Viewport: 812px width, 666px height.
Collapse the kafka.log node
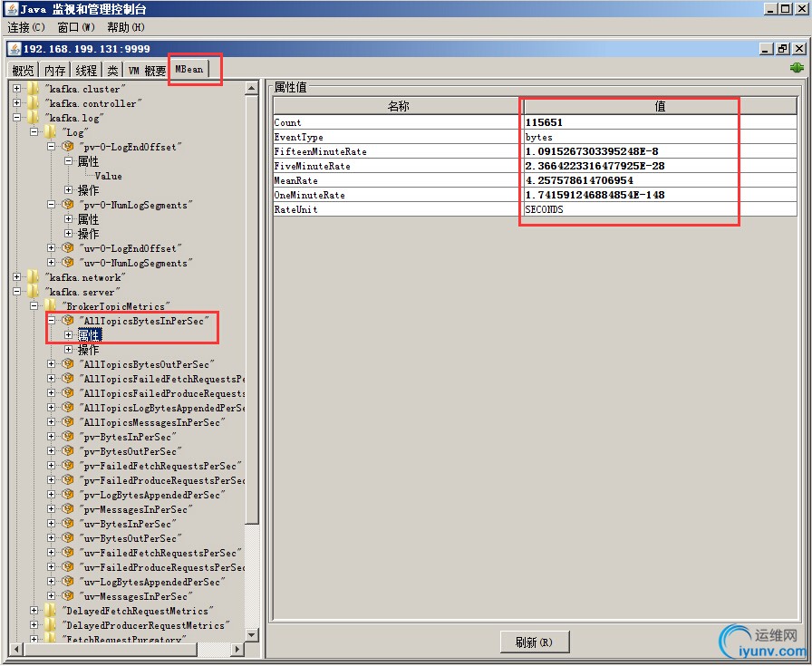(x=17, y=118)
